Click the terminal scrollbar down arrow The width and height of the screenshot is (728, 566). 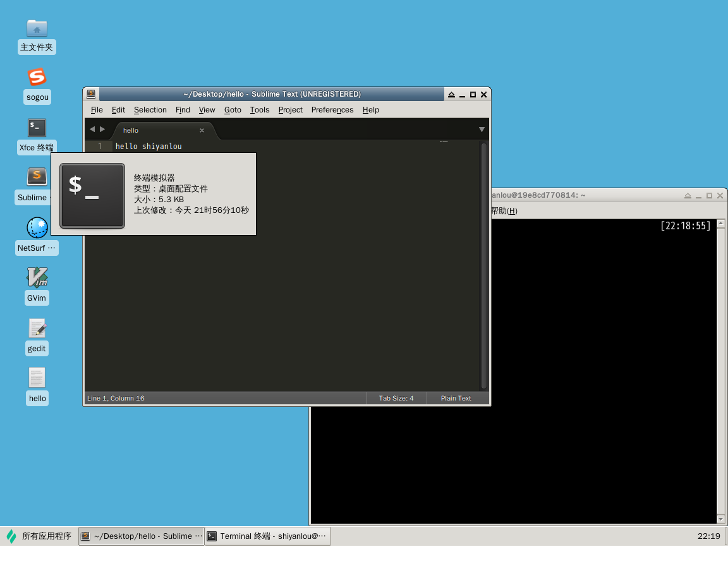(721, 519)
